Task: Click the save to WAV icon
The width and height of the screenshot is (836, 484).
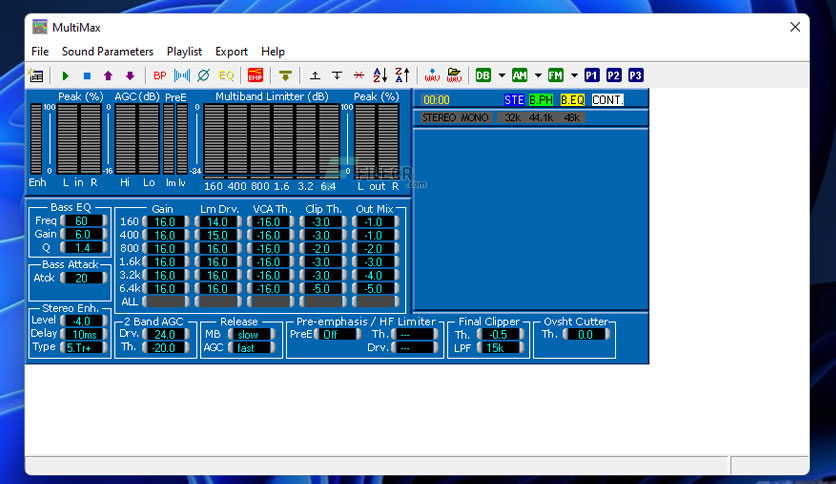Action: pyautogui.click(x=432, y=76)
